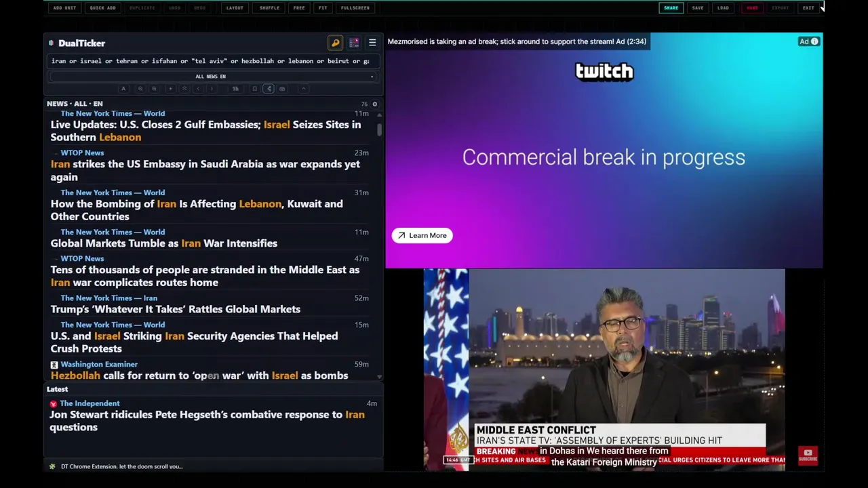
Task: Toggle the highlighted control beside the bookmark
Action: [x=269, y=89]
